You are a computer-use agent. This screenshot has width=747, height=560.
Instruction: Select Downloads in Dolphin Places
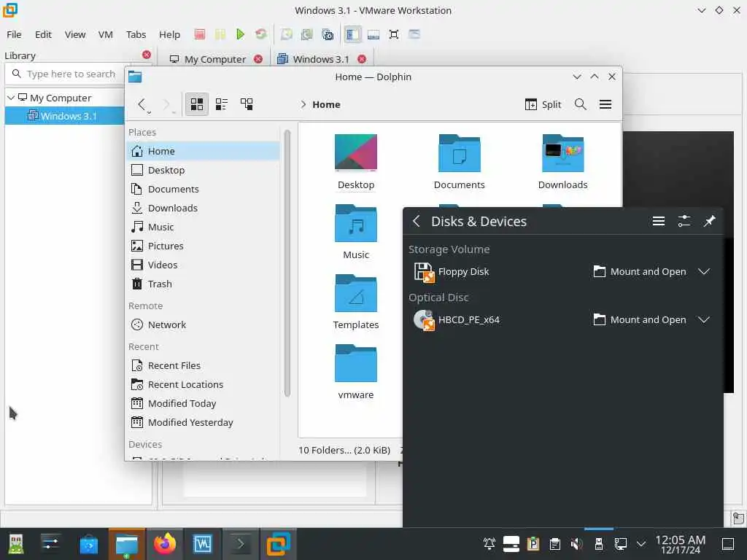tap(204, 208)
